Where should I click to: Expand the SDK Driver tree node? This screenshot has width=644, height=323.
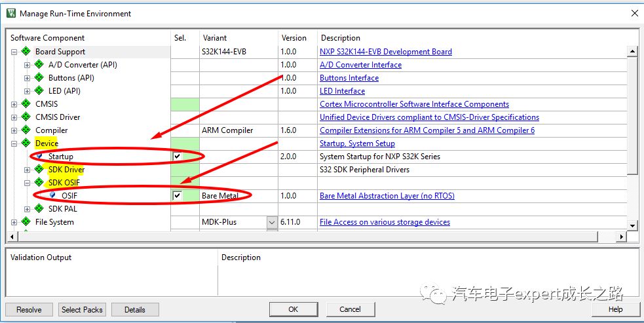pos(27,170)
